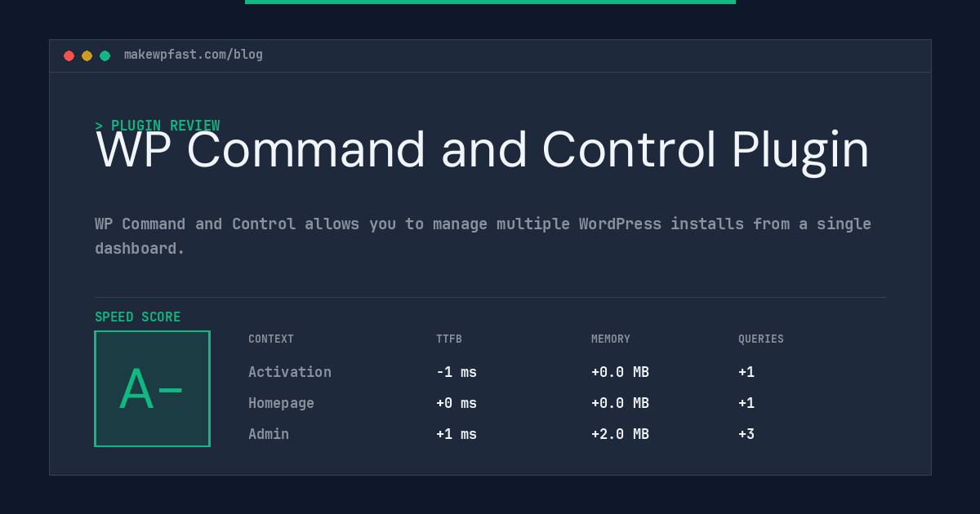Click the 'WP Command and Control Plugin' heading
Viewport: 980px width, 514px height.
(x=483, y=151)
